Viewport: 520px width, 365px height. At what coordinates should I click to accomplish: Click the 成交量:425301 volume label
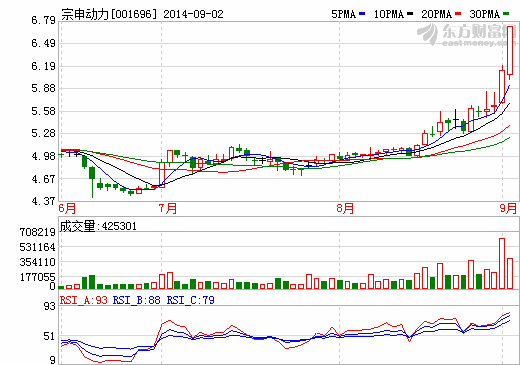pyautogui.click(x=98, y=226)
